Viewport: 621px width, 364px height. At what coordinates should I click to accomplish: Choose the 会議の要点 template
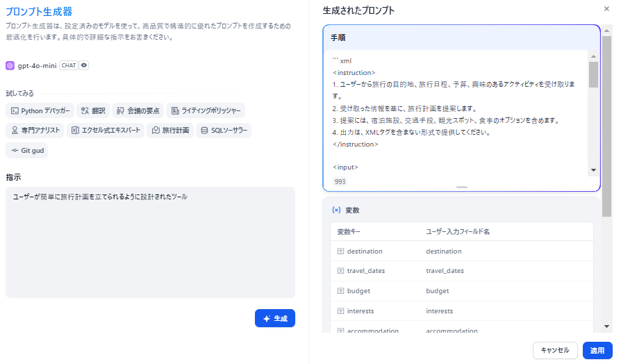pos(138,110)
